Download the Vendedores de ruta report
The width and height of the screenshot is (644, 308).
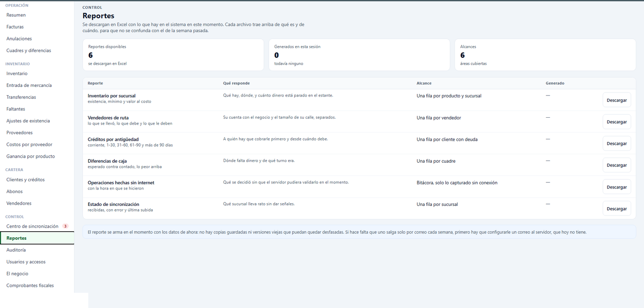(617, 122)
